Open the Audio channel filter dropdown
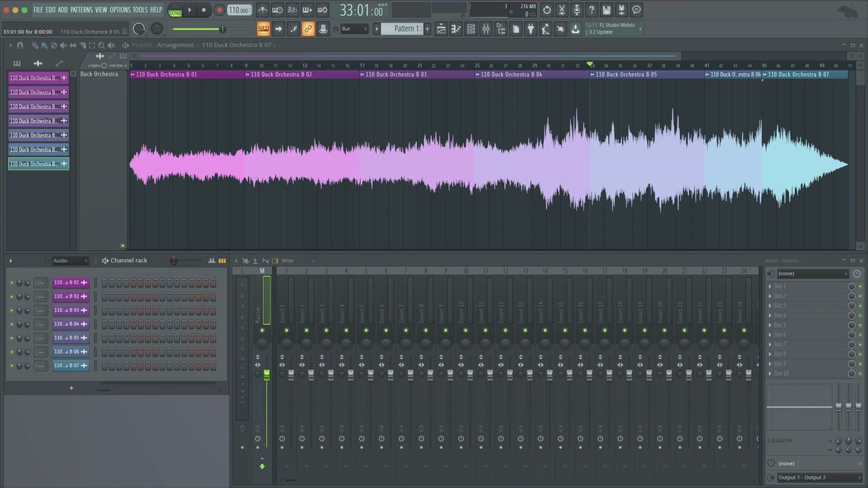This screenshot has width=868, height=488. [x=69, y=260]
